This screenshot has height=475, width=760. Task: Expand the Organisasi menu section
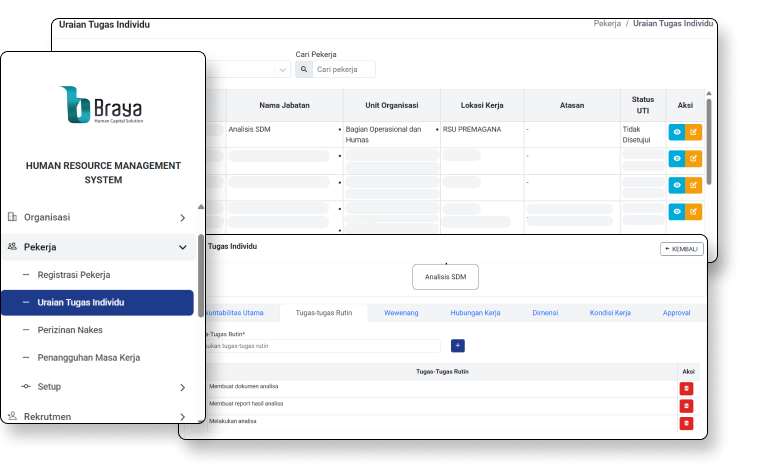(x=181, y=217)
